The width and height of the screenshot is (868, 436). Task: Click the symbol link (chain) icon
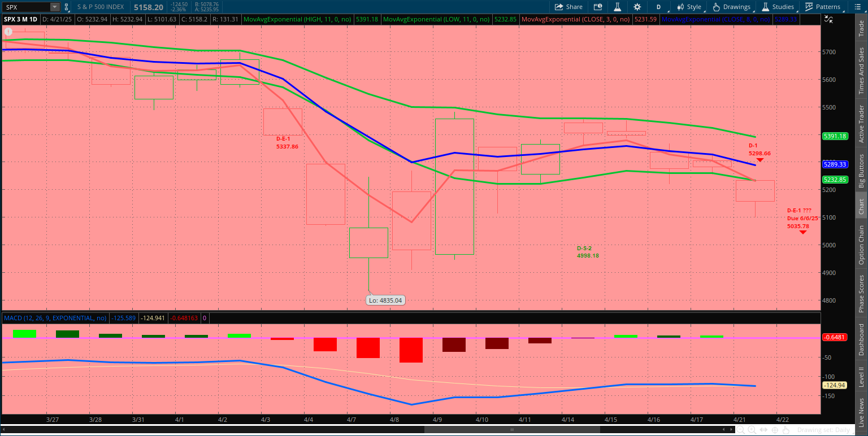[x=67, y=7]
